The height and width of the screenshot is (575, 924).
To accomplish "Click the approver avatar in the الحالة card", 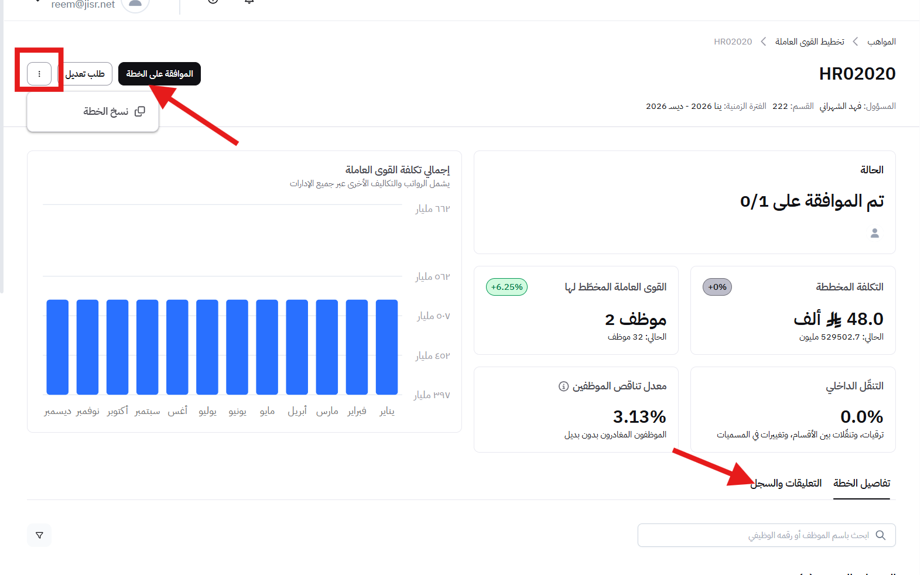I will pos(874,233).
